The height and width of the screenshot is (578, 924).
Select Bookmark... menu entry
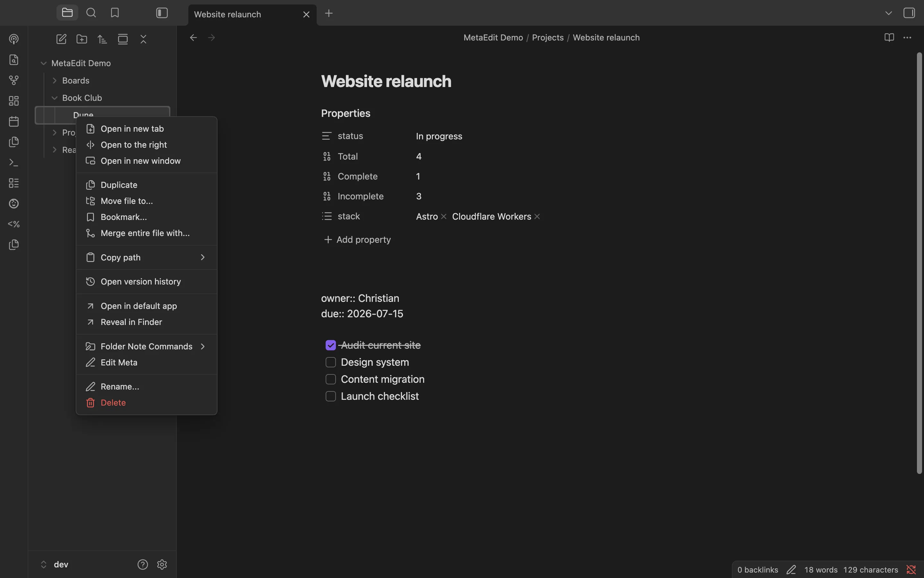(x=147, y=217)
